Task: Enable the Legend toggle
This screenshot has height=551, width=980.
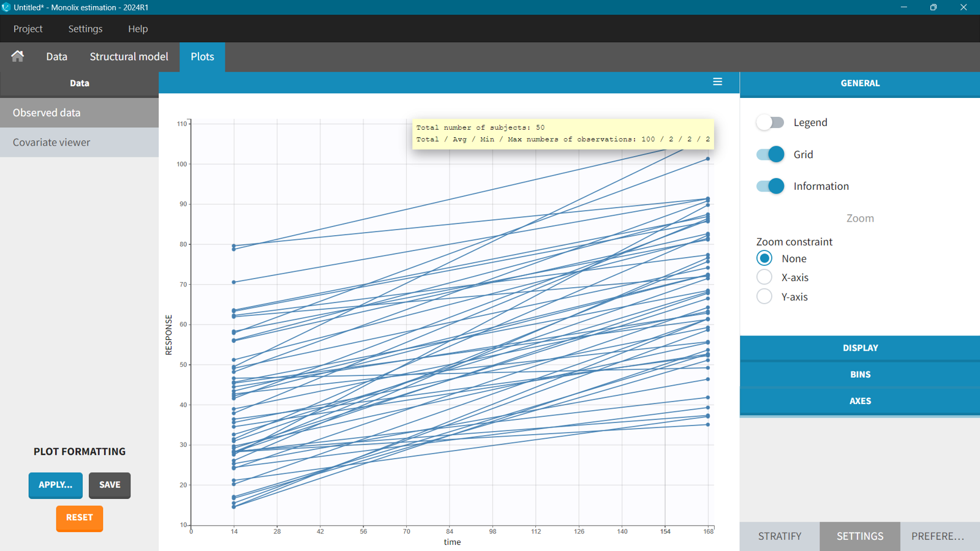Action: point(769,122)
